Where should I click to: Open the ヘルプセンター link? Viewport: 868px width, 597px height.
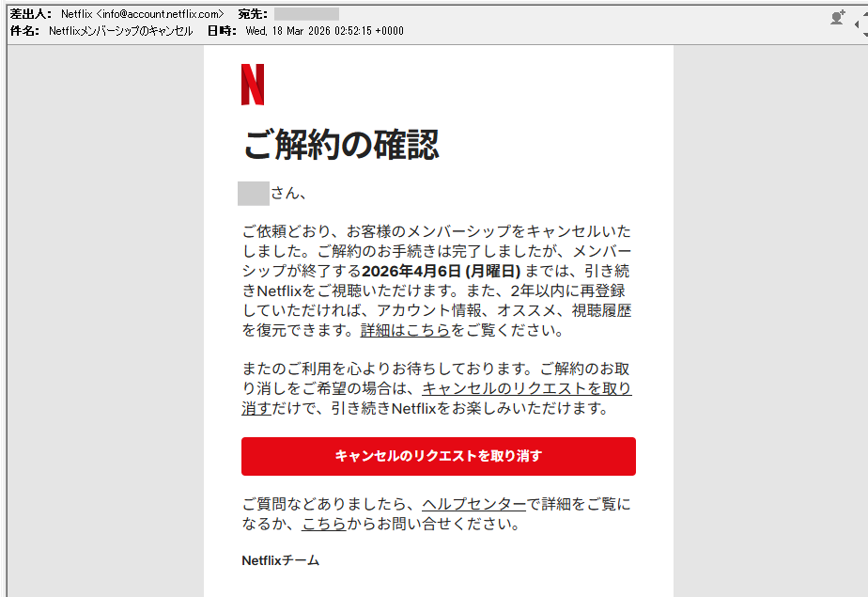[x=473, y=505]
